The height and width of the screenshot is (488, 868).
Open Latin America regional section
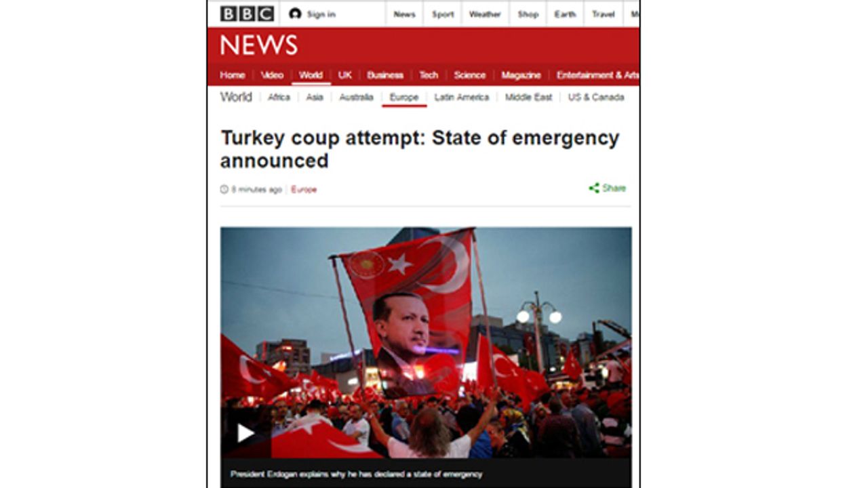tap(461, 98)
